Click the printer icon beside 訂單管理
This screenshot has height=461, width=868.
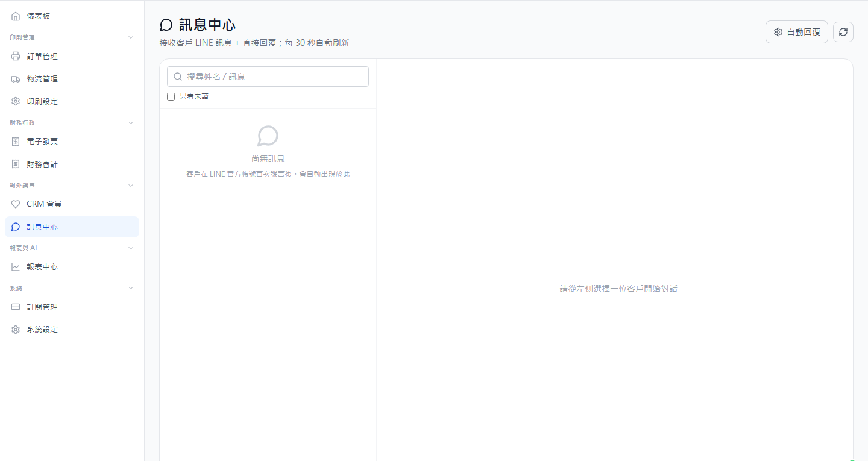(16, 57)
